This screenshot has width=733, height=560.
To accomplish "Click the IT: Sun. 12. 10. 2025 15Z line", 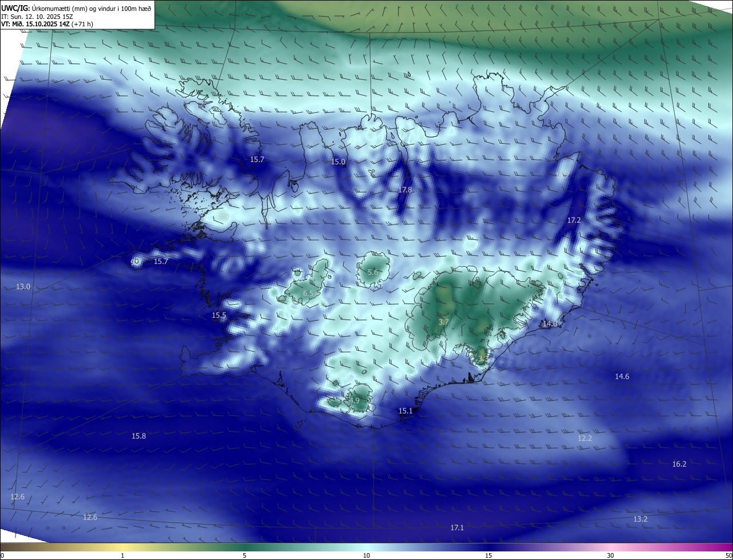I will point(37,16).
